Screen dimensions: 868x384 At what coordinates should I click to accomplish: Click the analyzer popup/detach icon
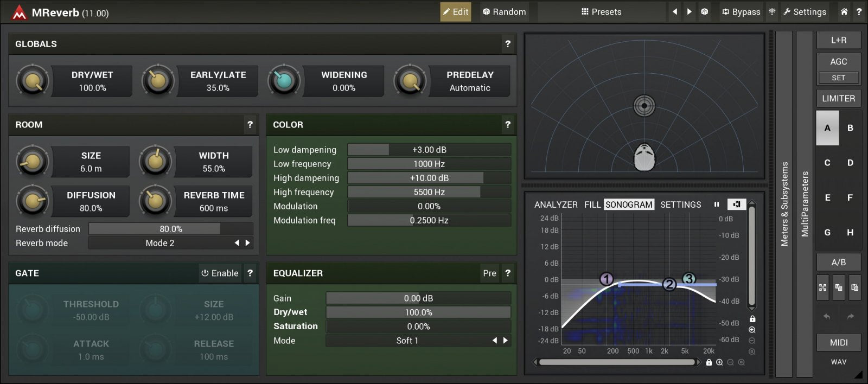[737, 204]
